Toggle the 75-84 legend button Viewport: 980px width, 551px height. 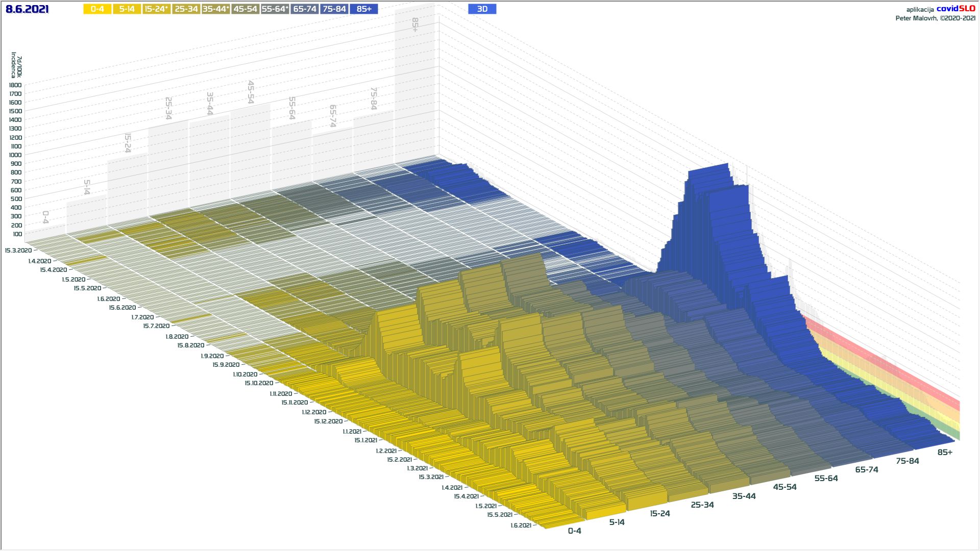click(x=334, y=9)
